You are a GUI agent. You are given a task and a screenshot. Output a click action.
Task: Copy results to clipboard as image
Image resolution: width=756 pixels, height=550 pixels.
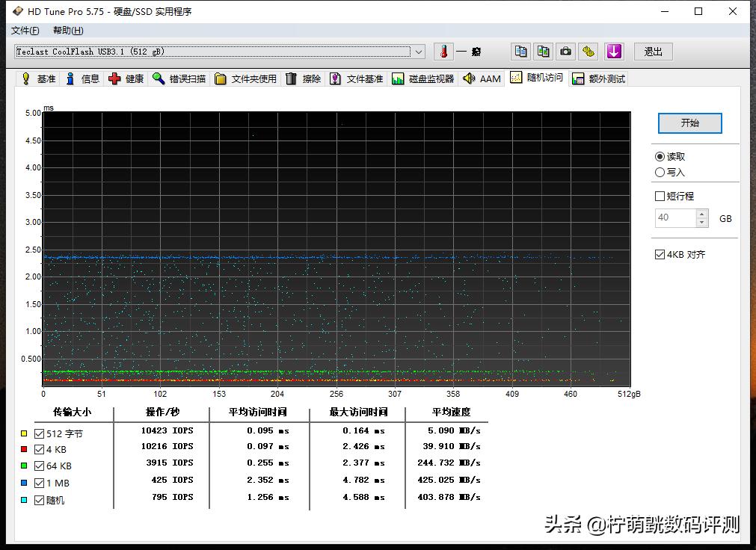pyautogui.click(x=542, y=51)
